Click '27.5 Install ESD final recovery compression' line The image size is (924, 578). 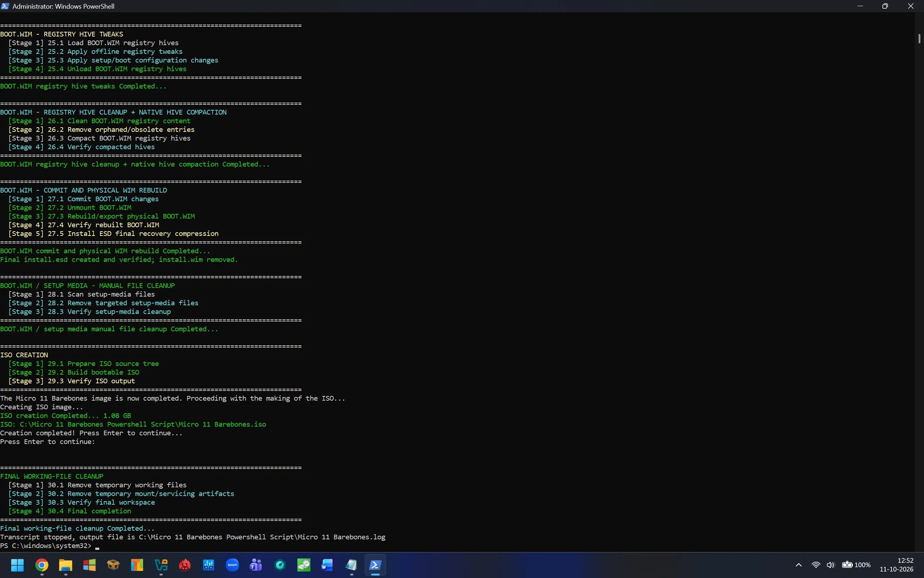(x=113, y=234)
